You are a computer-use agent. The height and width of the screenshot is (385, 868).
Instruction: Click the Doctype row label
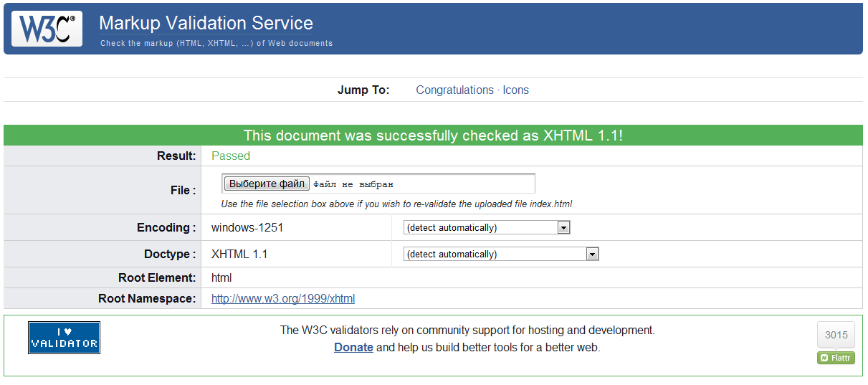point(170,255)
